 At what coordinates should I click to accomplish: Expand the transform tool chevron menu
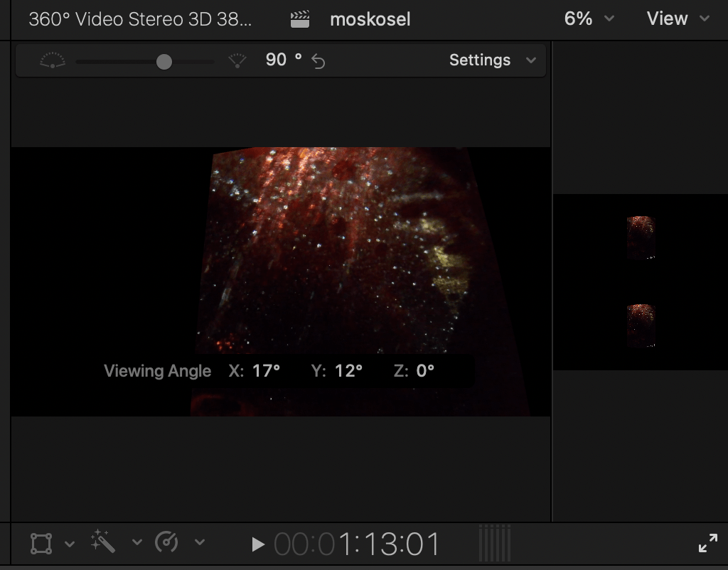70,544
